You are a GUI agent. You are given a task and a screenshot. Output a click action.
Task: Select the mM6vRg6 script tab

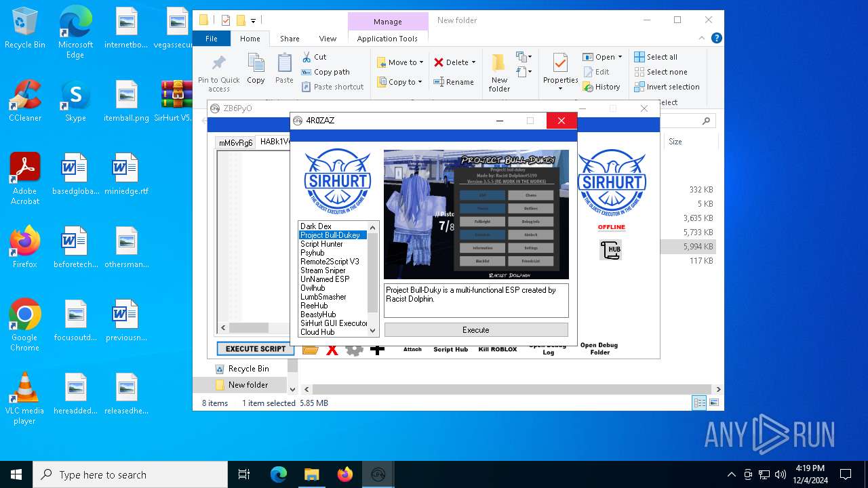pos(235,142)
